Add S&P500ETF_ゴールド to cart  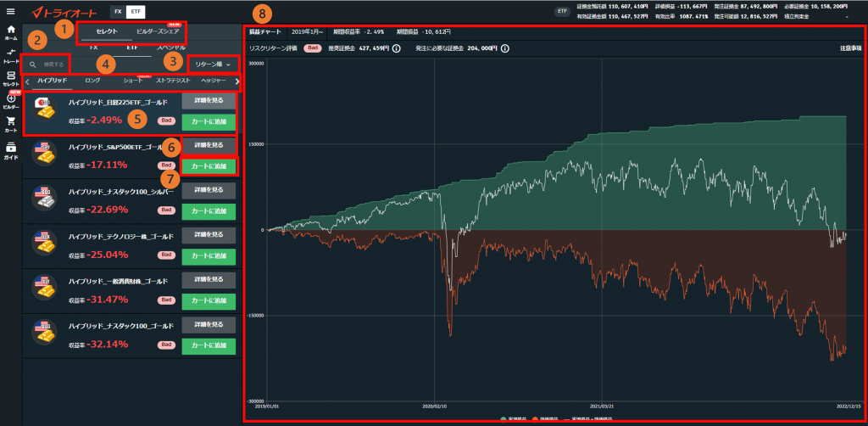click(209, 166)
